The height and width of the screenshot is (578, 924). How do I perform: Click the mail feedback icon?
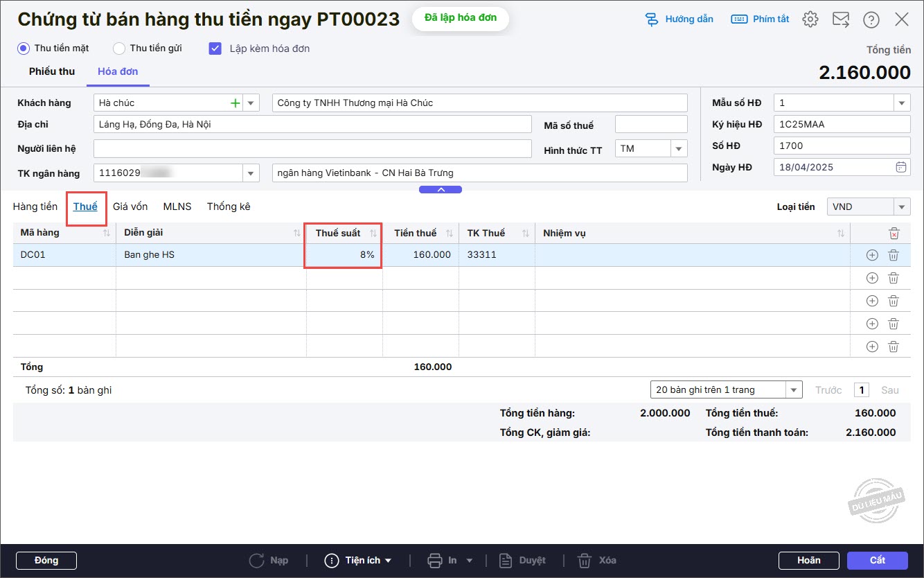coord(841,19)
